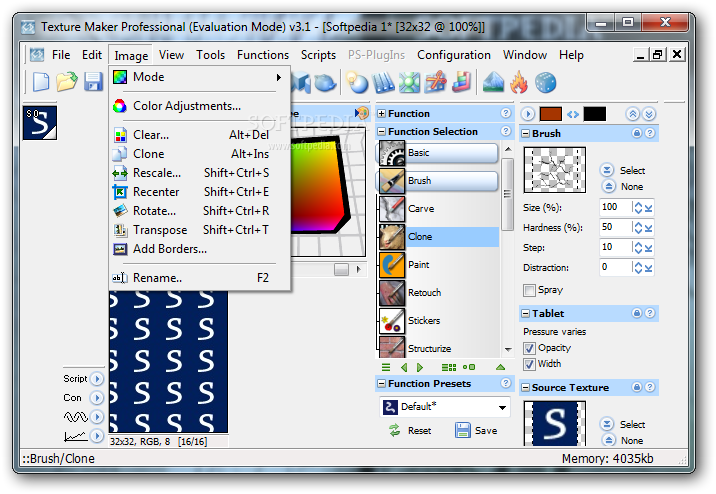
Task: Toggle the Tablet panel lock
Action: pos(636,313)
